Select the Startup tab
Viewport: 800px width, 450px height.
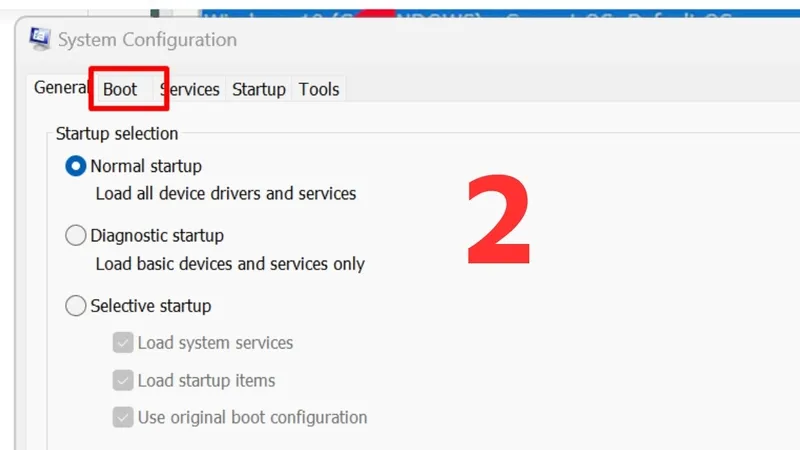click(x=259, y=89)
